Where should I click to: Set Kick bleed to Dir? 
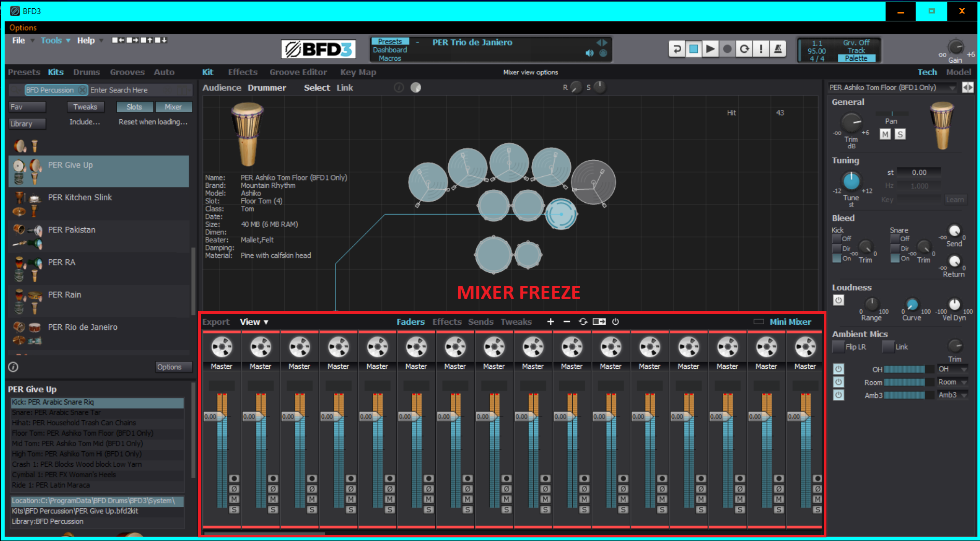pos(837,248)
